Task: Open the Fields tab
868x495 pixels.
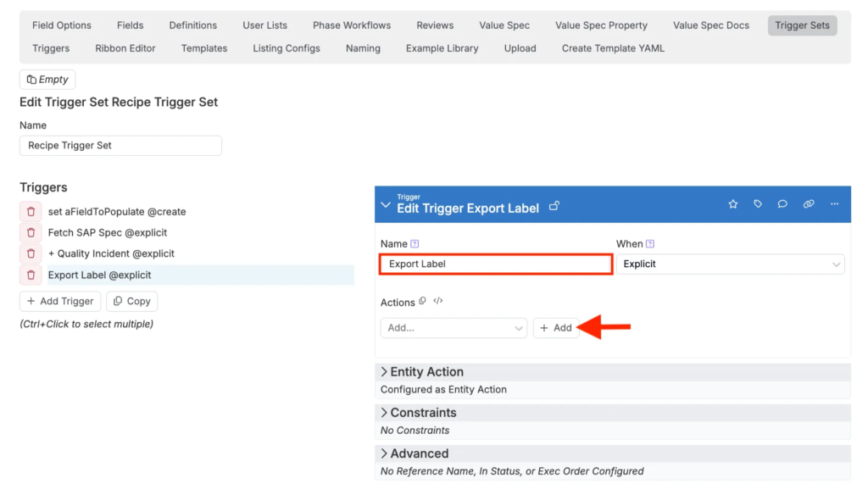Action: pos(130,25)
